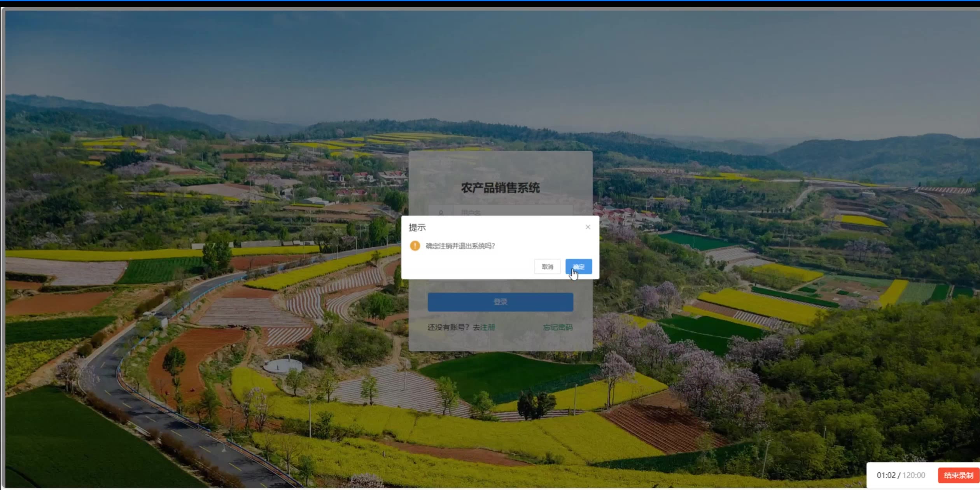This screenshot has height=490, width=980.
Task: Click the 忘记密码 forgot password link
Action: click(558, 327)
